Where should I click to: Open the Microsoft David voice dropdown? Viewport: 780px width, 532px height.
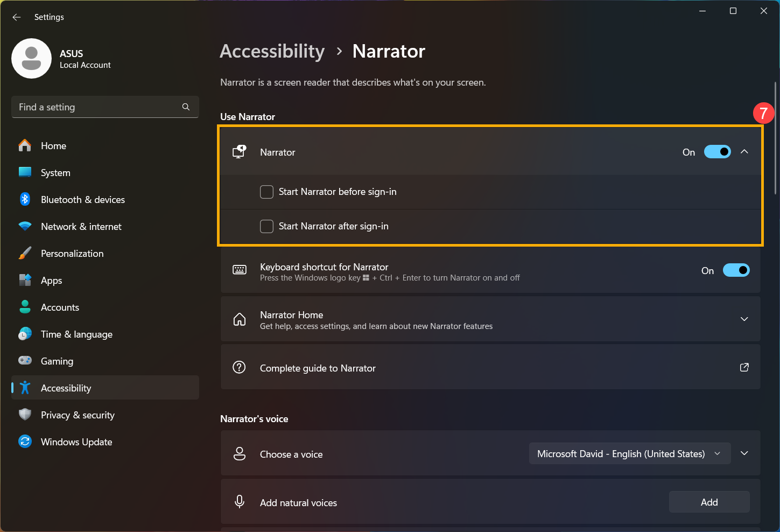630,453
